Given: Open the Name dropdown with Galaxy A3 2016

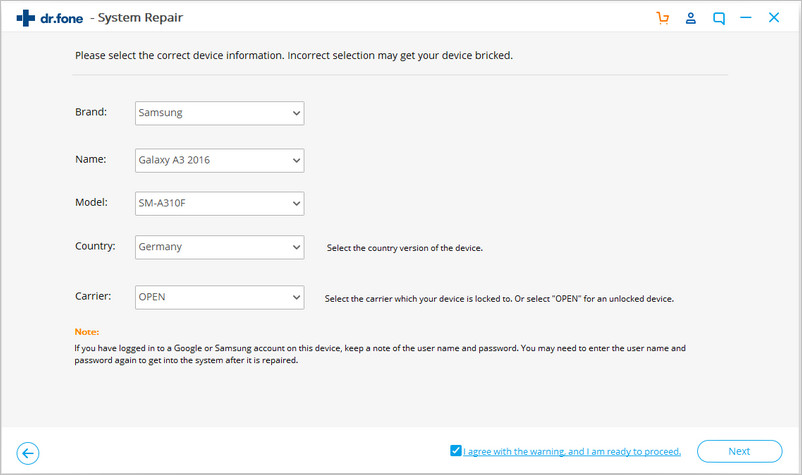Looking at the screenshot, I should point(219,160).
